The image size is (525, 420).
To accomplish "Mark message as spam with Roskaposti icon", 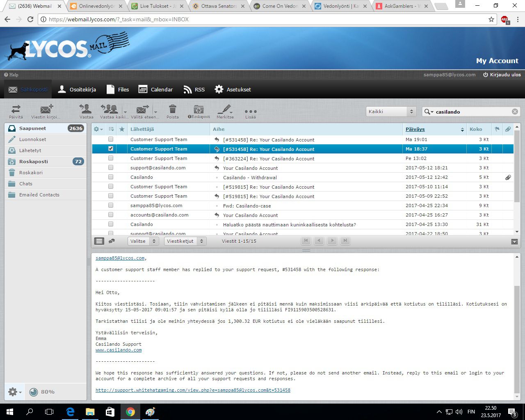I will (199, 112).
